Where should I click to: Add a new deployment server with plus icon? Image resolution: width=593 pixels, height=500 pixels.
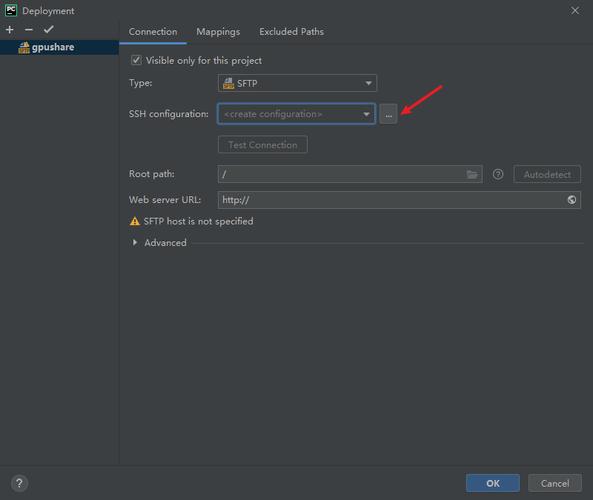10,30
